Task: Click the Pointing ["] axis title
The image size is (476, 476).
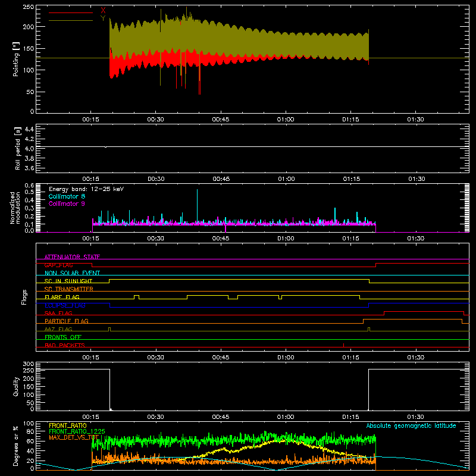Action: coord(16,59)
